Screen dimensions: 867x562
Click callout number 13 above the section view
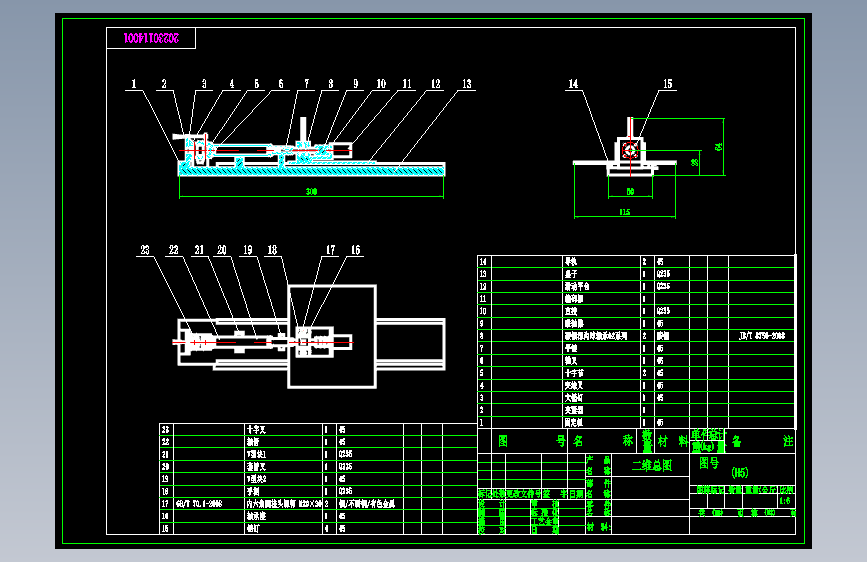467,84
